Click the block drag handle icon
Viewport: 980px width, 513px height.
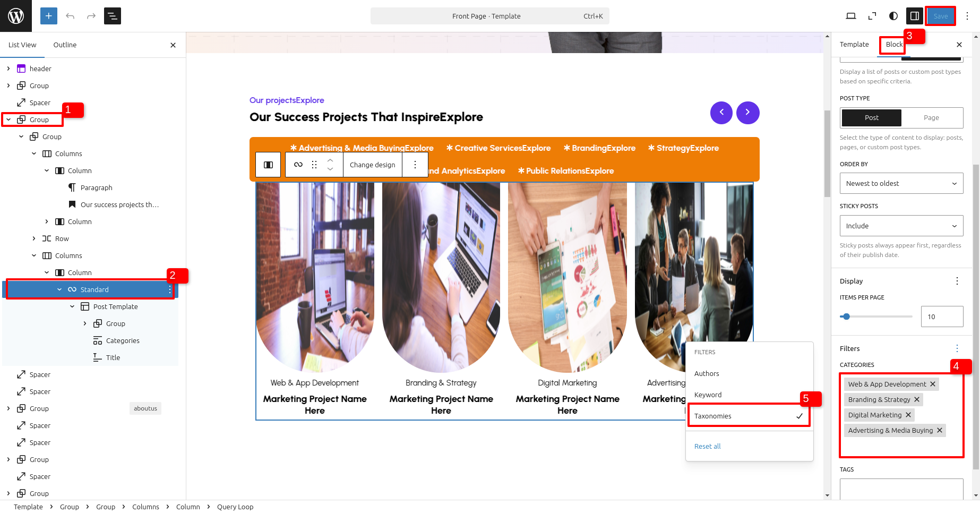pos(314,165)
